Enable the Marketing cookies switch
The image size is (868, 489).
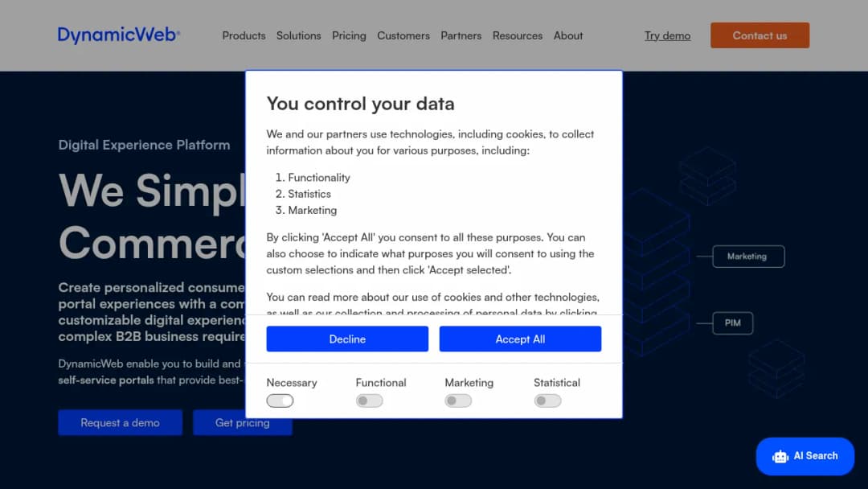(x=458, y=401)
